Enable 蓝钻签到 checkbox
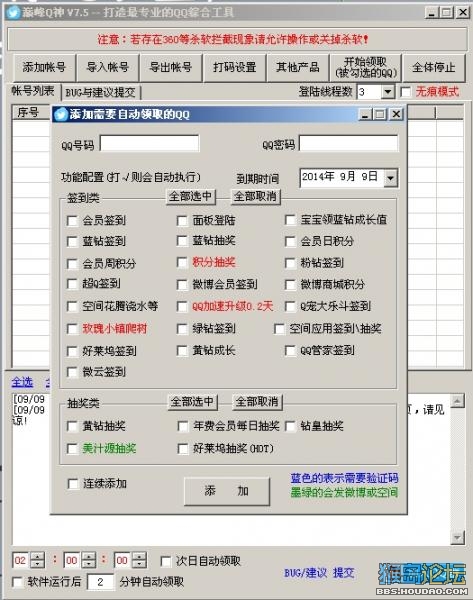This screenshot has height=600, width=473. tap(72, 241)
